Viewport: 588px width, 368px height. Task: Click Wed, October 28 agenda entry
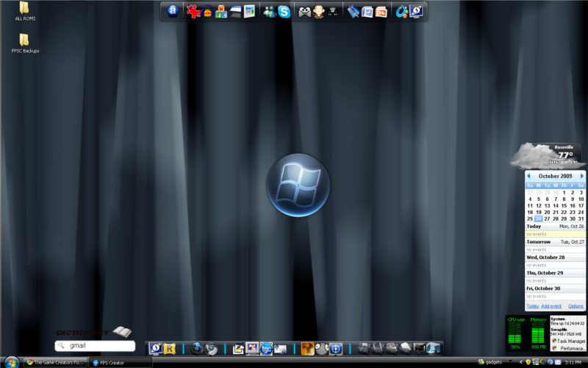[555, 257]
